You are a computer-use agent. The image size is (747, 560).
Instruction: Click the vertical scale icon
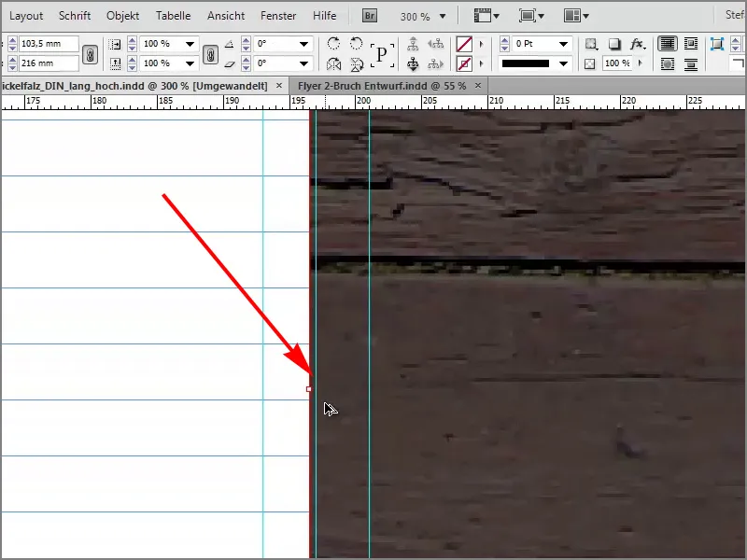tap(115, 63)
